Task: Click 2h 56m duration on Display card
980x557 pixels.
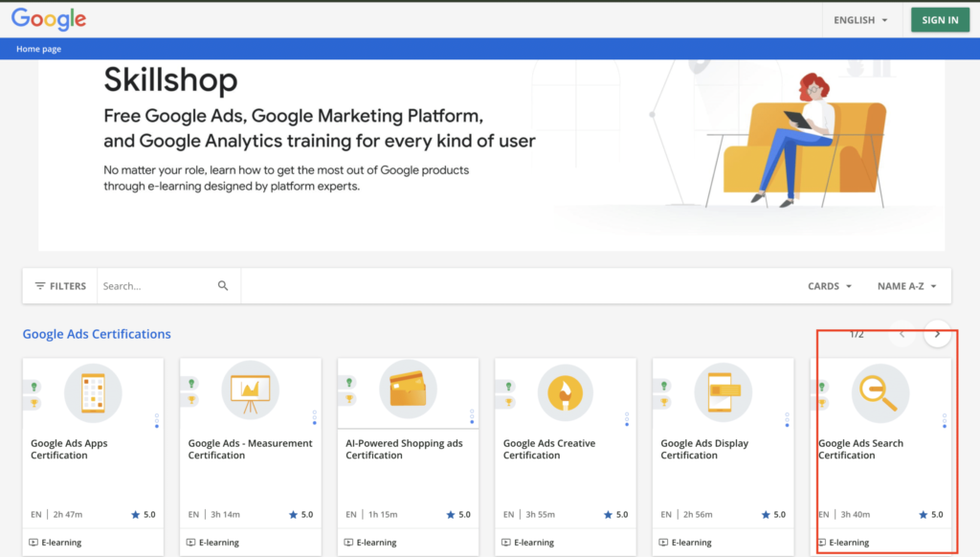Action: pos(698,515)
